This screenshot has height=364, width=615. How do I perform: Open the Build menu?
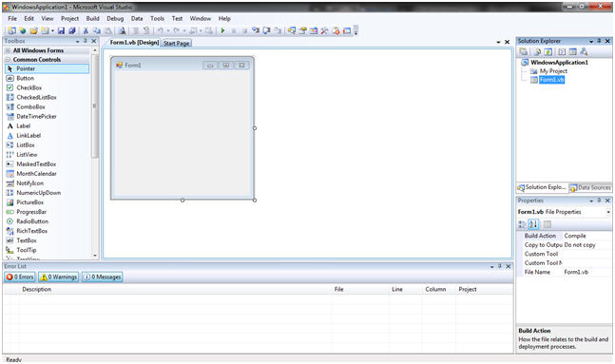(92, 18)
